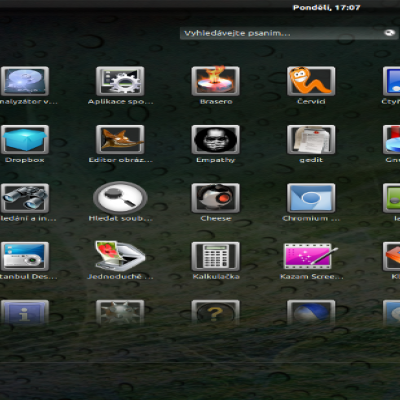Click the 'Empathy' label text
Image resolution: width=400 pixels, height=400 pixels.
tap(216, 160)
